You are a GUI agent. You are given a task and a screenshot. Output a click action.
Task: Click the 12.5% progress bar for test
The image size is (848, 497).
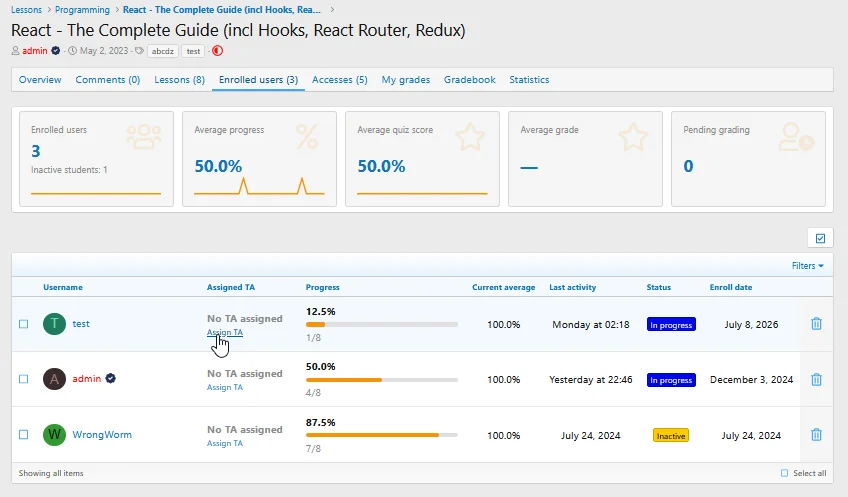click(x=382, y=324)
